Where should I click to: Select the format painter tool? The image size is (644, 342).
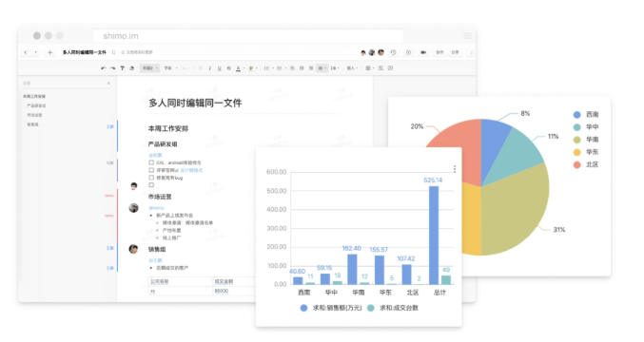[122, 68]
